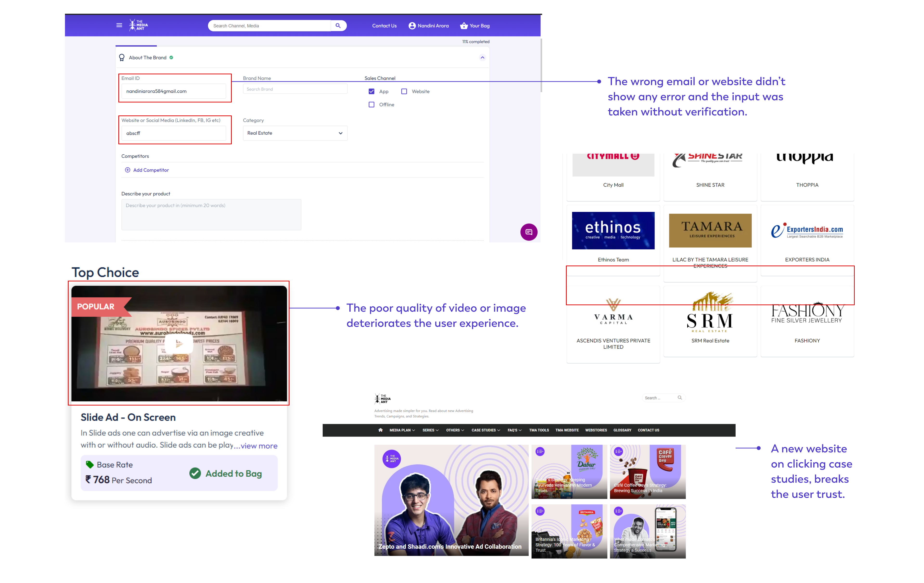Expand the Others menu in the blog navigation

455,430
